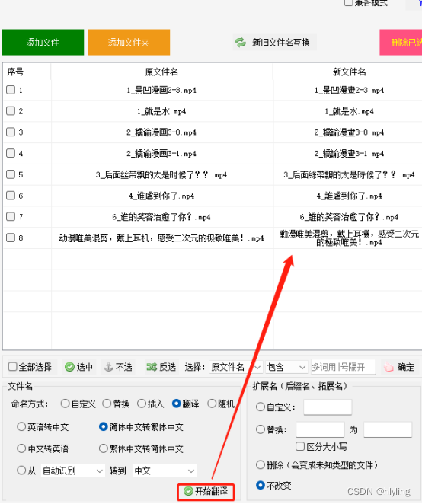Select the 翻译 naming radio button
The height and width of the screenshot is (504, 422).
click(176, 404)
